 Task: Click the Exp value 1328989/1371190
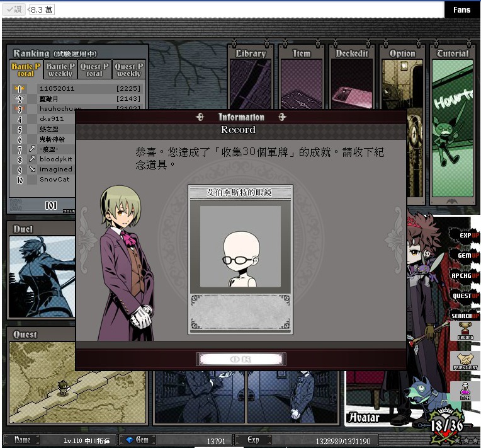(343, 441)
